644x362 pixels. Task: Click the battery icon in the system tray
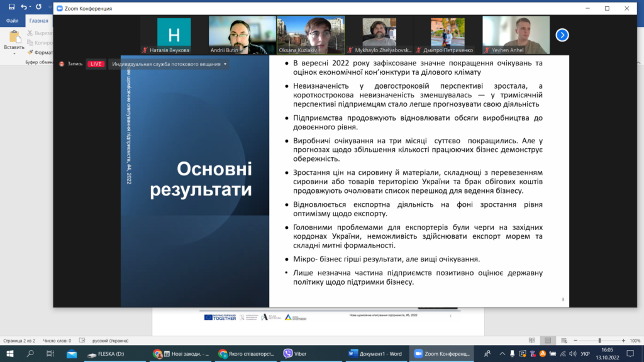(x=553, y=353)
